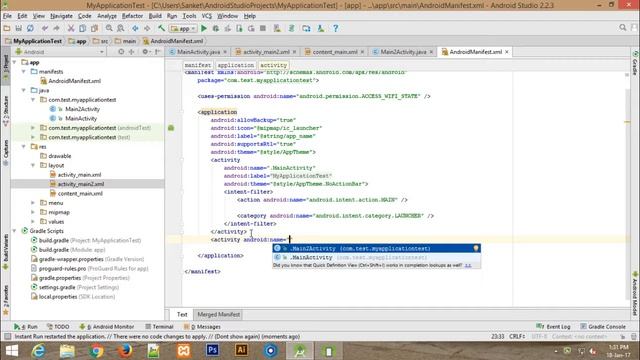Click the Paste toolbar icon

[94, 29]
